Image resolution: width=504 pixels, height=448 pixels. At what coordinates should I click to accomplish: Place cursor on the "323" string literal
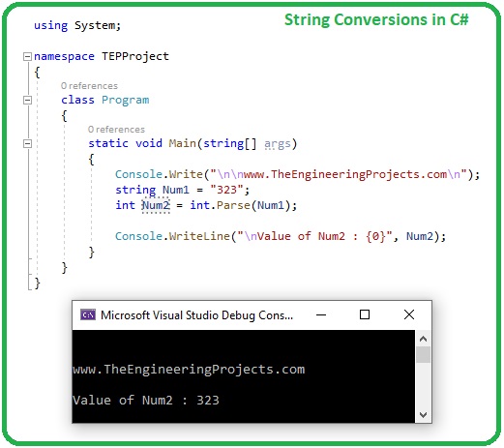pyautogui.click(x=226, y=190)
